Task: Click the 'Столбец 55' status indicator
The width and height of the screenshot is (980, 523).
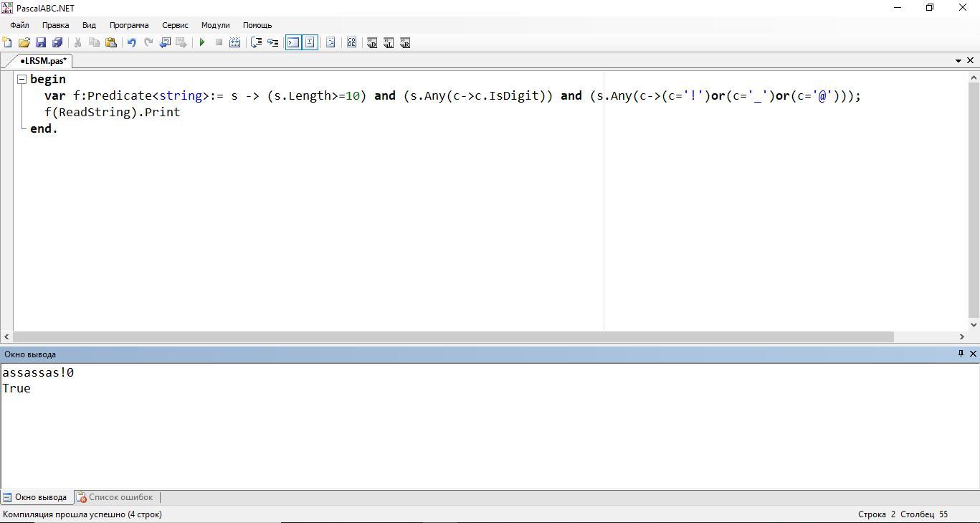Action: 924,514
